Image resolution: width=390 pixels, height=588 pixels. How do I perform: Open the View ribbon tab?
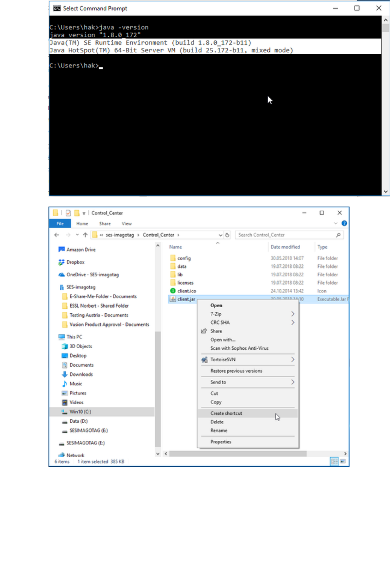click(x=127, y=223)
